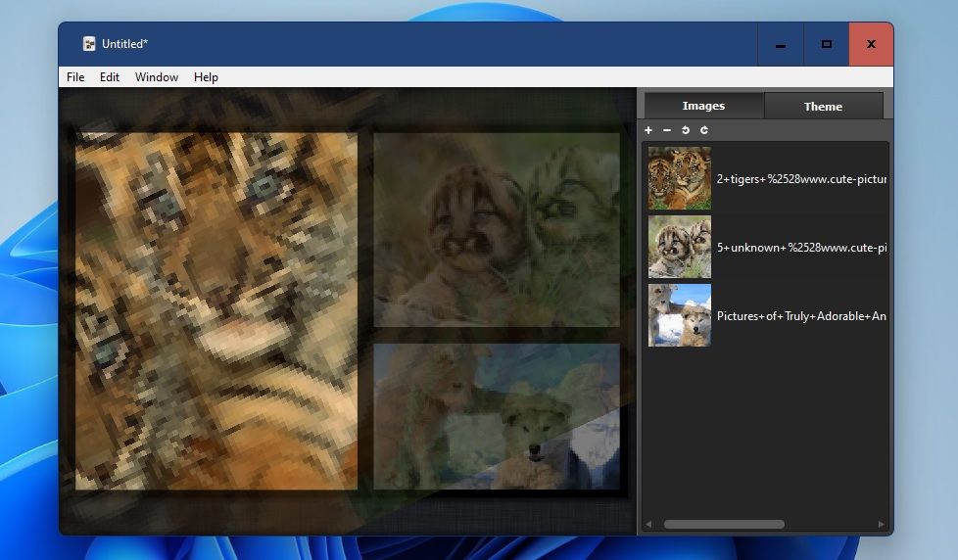Select the Pictures+of+Truly+Adorable file name
Viewport: 958px width, 560px height.
(801, 315)
